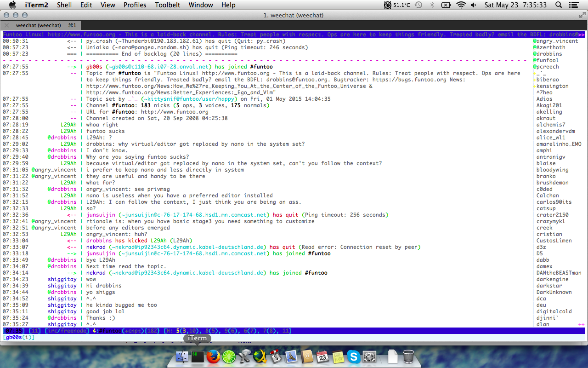The width and height of the screenshot is (588, 368).
Task: Open the Shell menu
Action: [64, 5]
